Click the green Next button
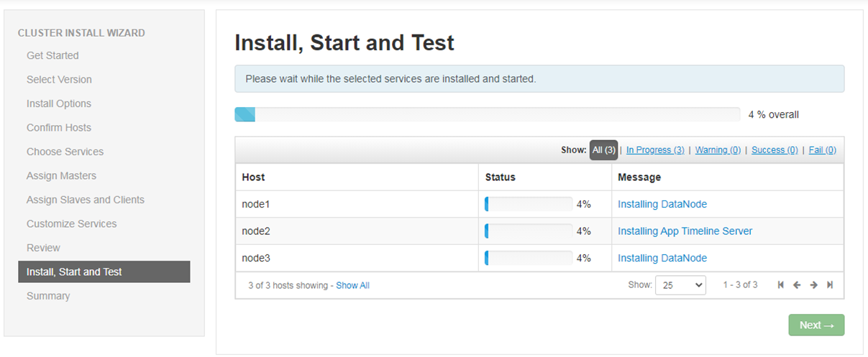The width and height of the screenshot is (868, 357). coord(816,325)
